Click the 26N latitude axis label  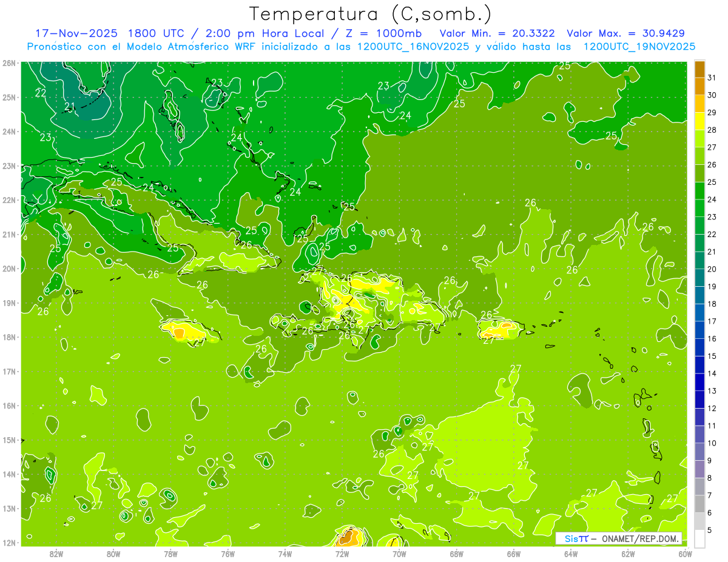coord(9,63)
